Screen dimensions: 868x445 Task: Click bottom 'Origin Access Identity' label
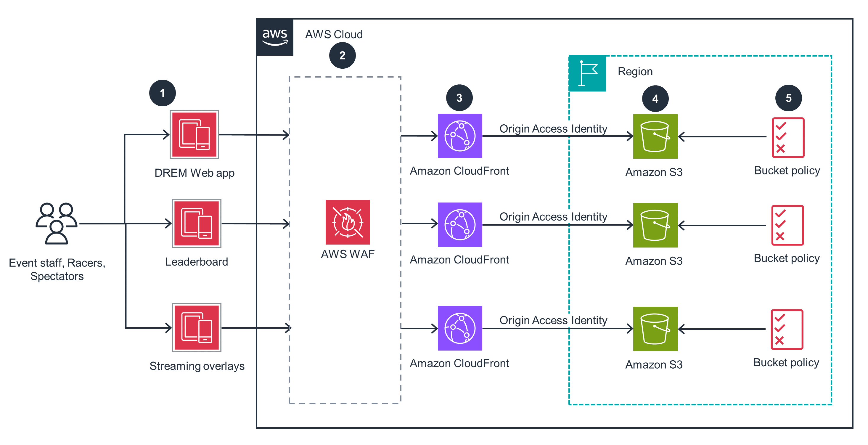[553, 320]
